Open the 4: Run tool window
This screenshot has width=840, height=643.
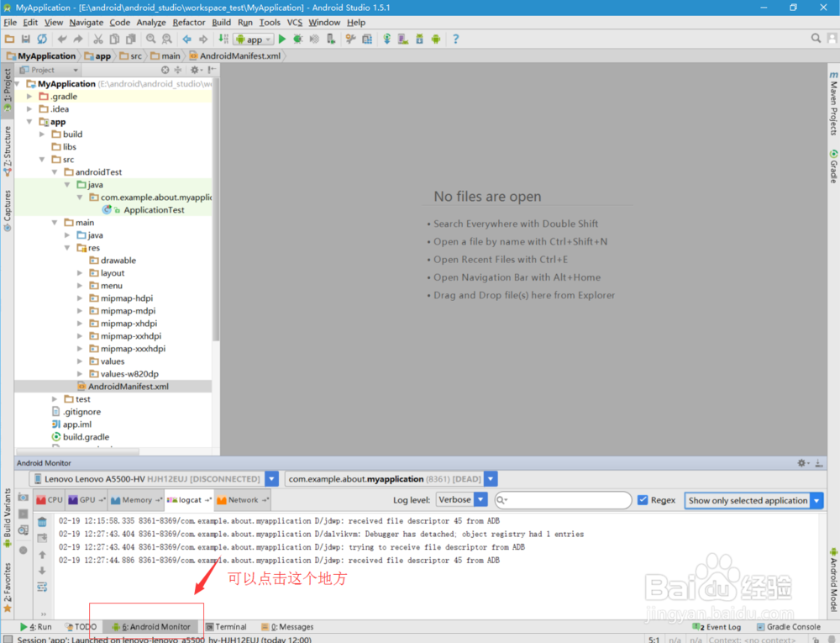(36, 626)
